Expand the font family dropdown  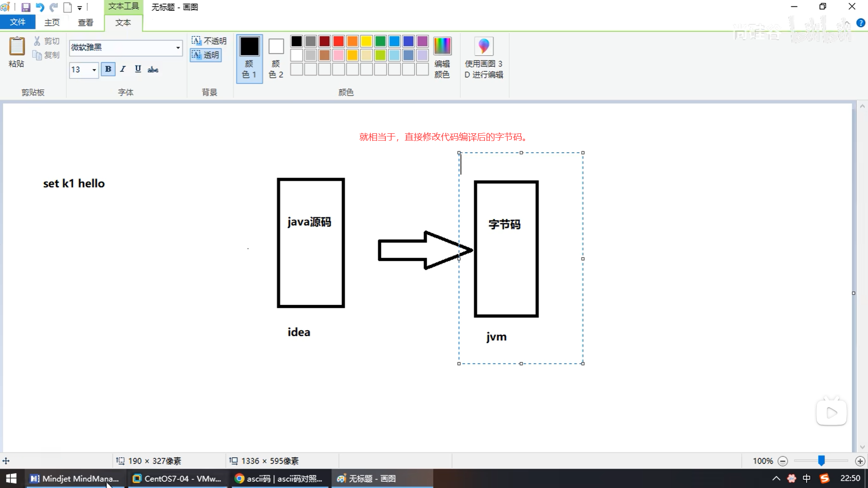178,47
